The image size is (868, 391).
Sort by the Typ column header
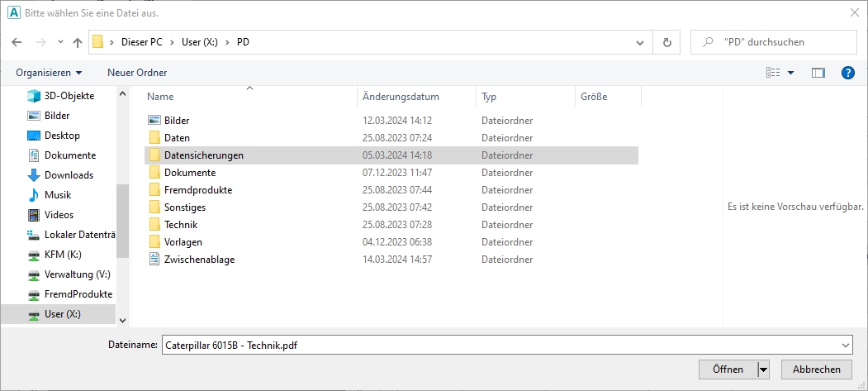pos(489,97)
